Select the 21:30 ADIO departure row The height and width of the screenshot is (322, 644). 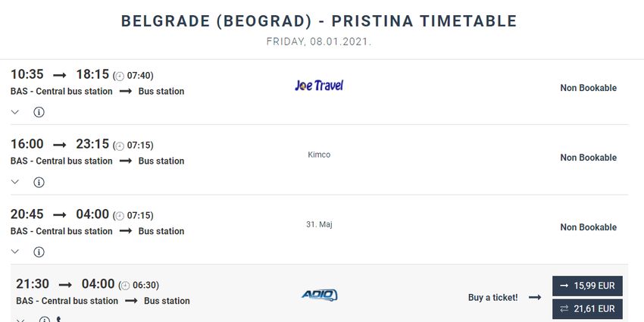319,293
